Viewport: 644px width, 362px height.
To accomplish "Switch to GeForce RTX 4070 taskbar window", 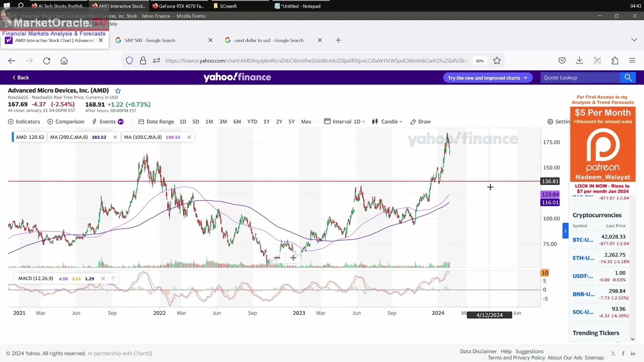I will click(x=178, y=6).
